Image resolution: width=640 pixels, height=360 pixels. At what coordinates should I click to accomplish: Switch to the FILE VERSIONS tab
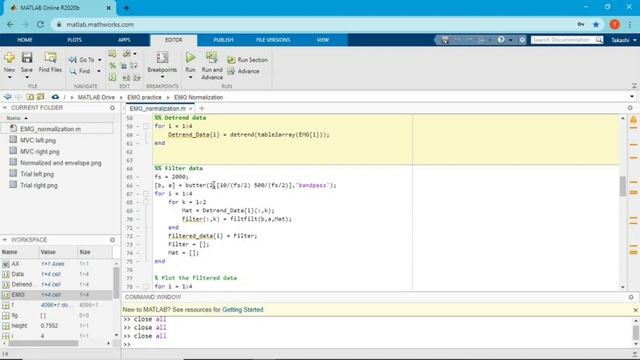[x=273, y=40]
